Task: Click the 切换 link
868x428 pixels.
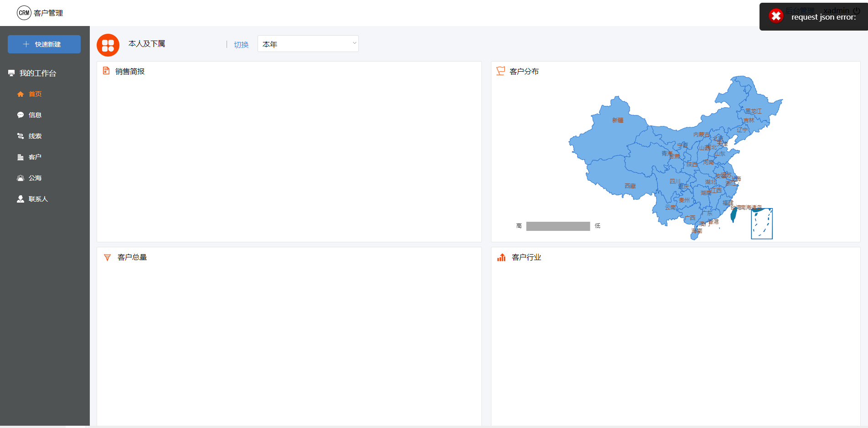Action: click(x=241, y=45)
